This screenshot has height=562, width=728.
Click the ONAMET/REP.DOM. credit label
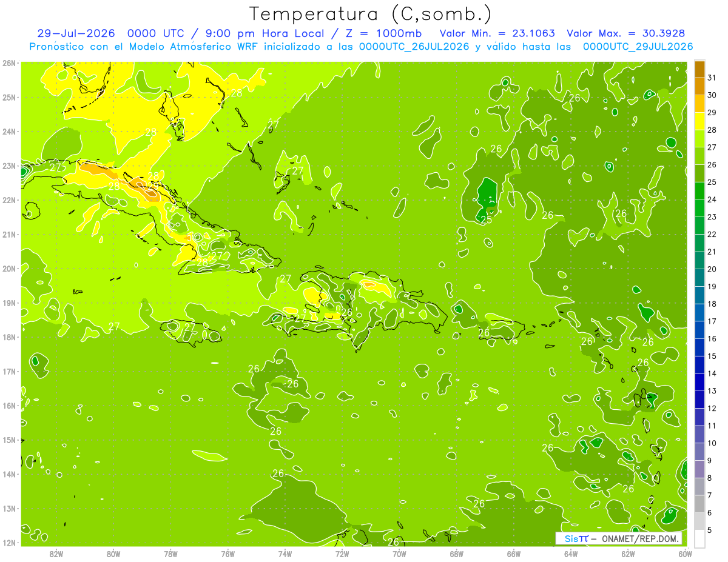coord(640,538)
